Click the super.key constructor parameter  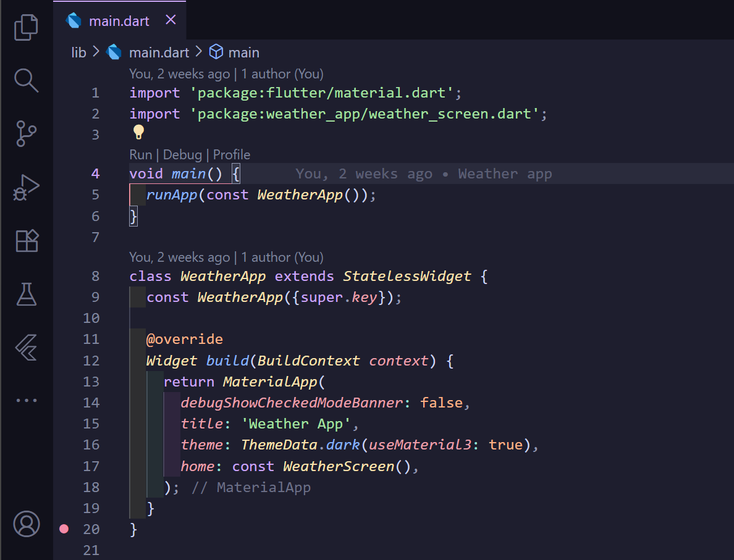(339, 298)
